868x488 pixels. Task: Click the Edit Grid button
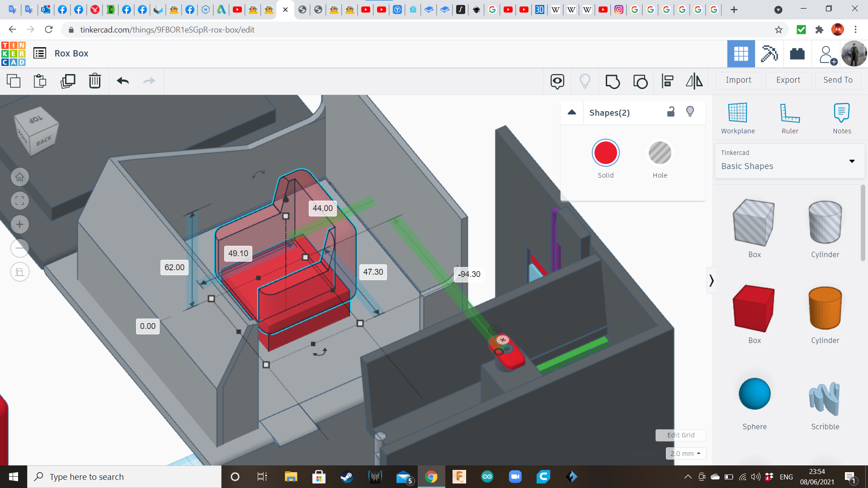(680, 435)
